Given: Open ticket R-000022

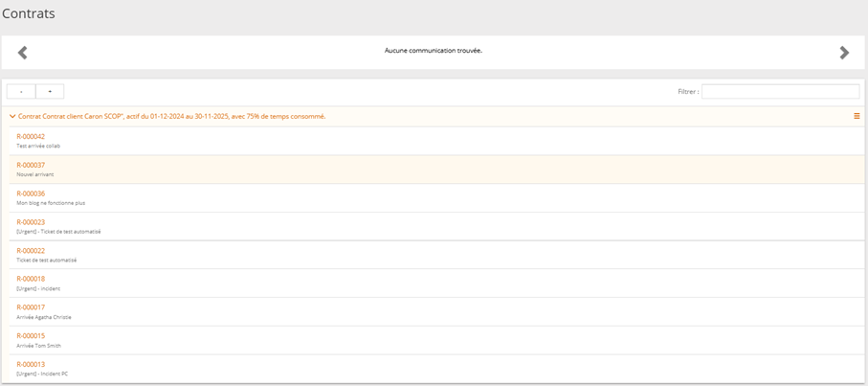Looking at the screenshot, I should [31, 251].
